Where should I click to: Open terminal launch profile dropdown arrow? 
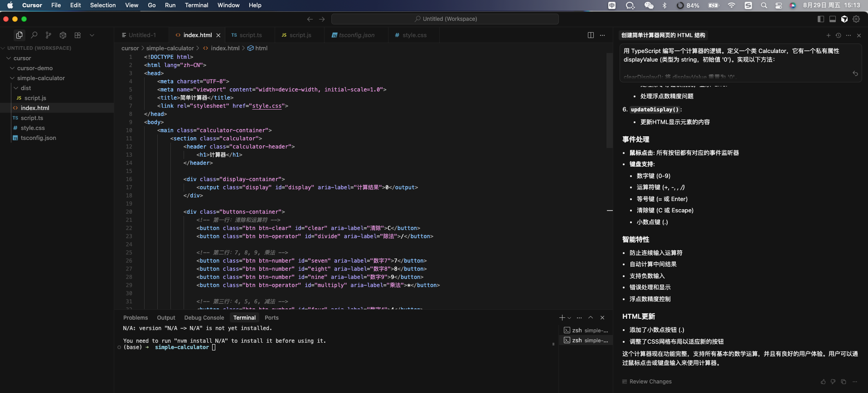click(x=569, y=318)
